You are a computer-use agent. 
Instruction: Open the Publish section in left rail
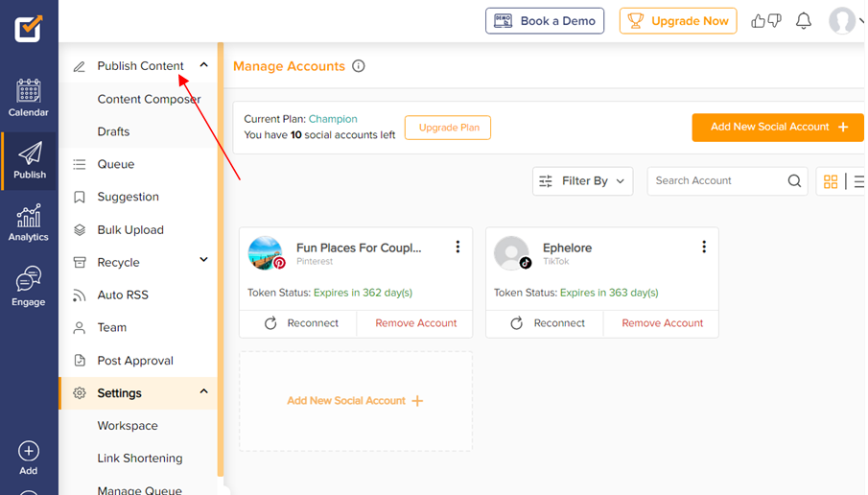[30, 160]
